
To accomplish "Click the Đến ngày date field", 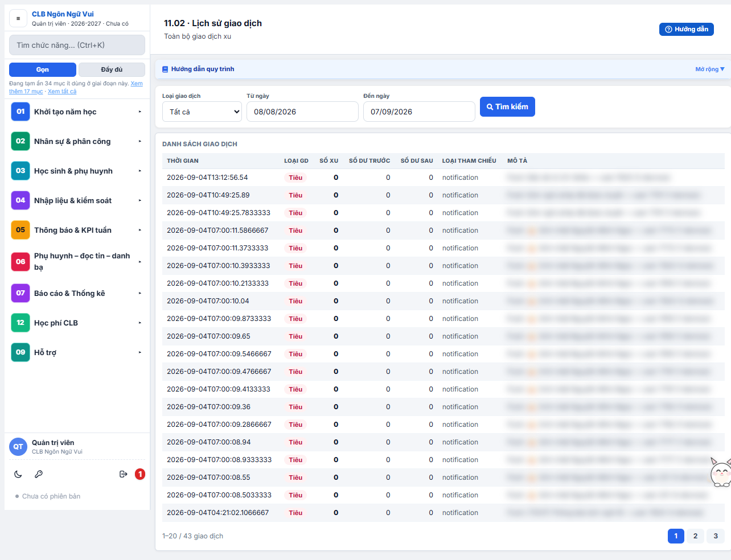I will [419, 112].
